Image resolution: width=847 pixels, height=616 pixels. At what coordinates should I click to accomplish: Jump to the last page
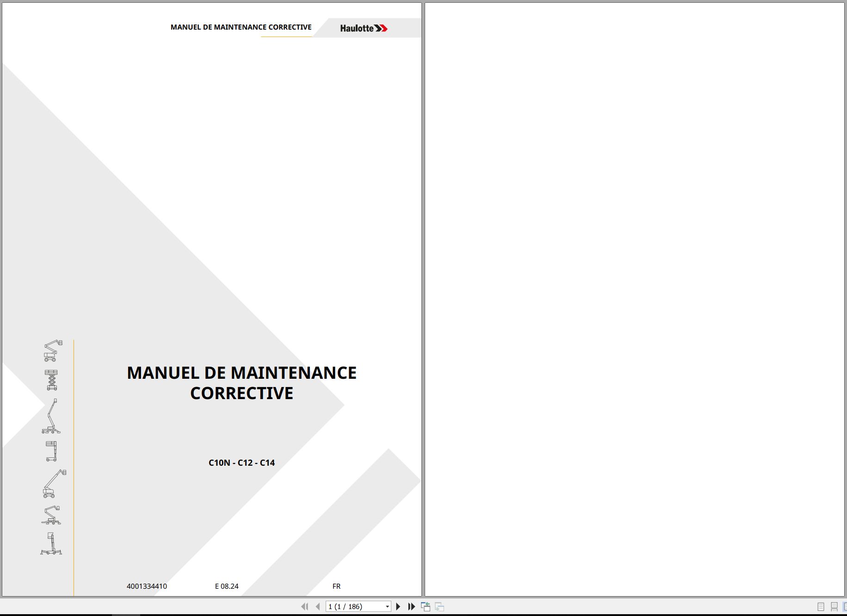[x=411, y=606]
